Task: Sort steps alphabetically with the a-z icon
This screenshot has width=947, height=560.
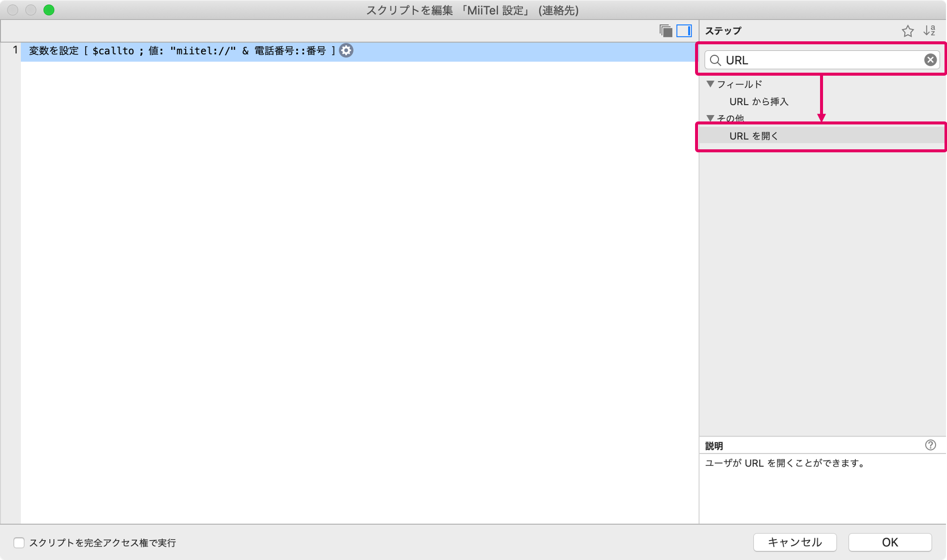Action: click(x=930, y=31)
